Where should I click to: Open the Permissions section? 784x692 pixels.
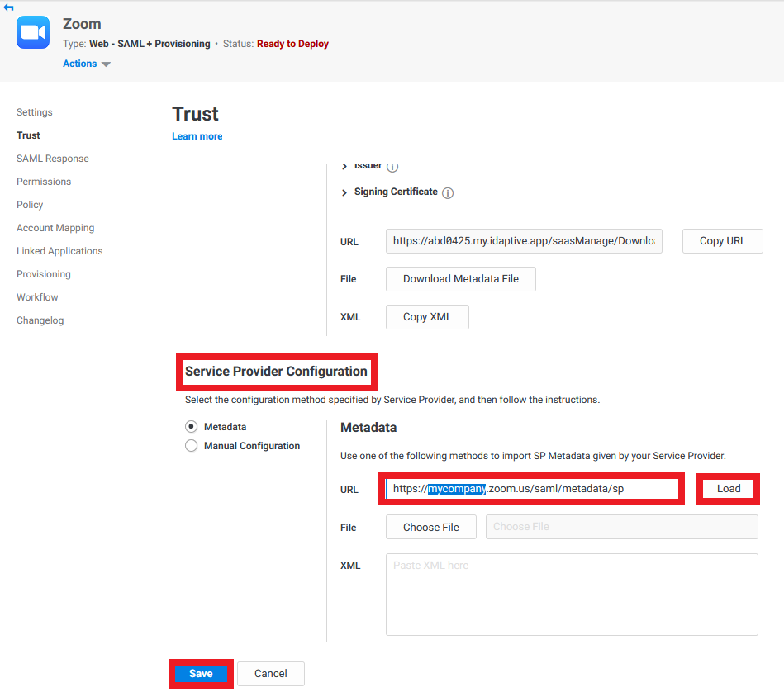pos(44,182)
